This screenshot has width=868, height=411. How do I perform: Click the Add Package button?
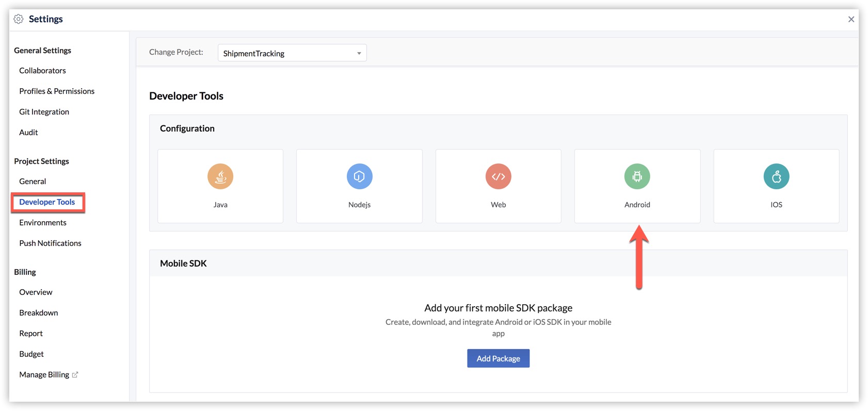click(498, 358)
